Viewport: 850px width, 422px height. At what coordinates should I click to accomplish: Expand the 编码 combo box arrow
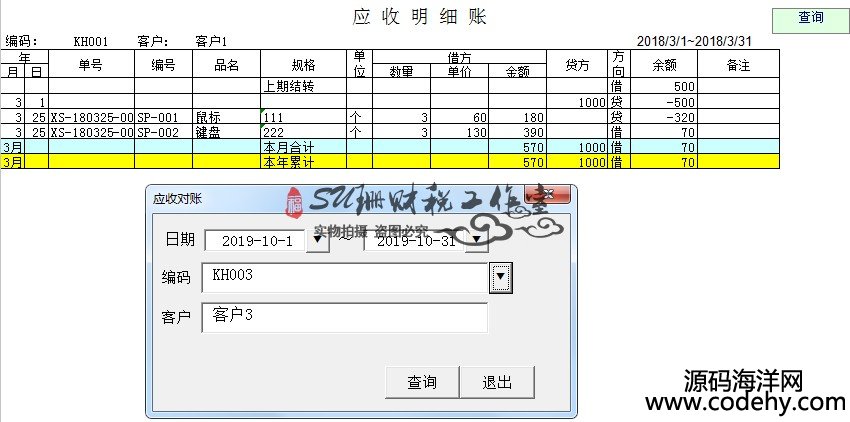pyautogui.click(x=501, y=277)
